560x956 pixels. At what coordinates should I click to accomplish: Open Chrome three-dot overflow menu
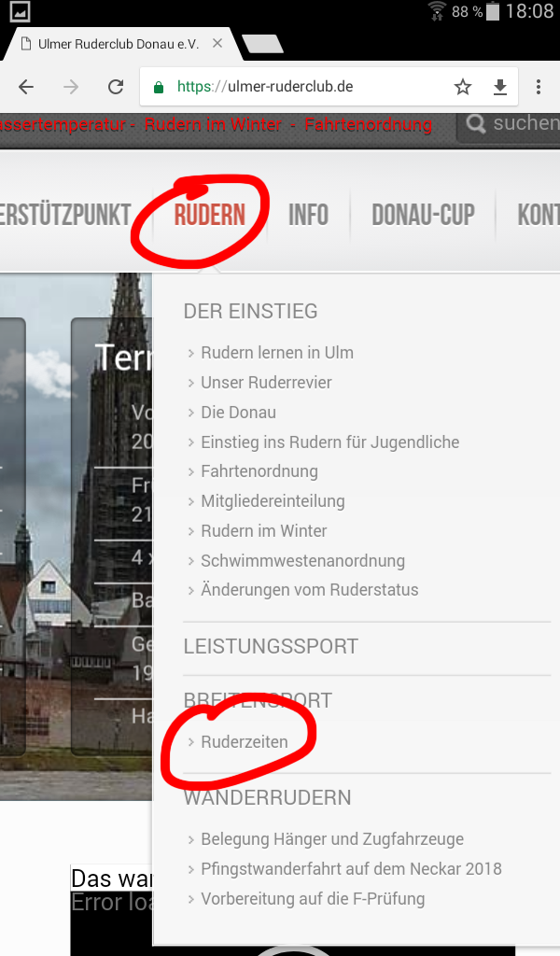tap(538, 87)
